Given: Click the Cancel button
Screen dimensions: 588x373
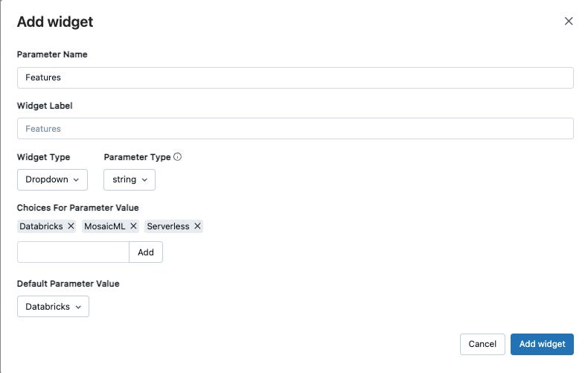Looking at the screenshot, I should click(482, 344).
